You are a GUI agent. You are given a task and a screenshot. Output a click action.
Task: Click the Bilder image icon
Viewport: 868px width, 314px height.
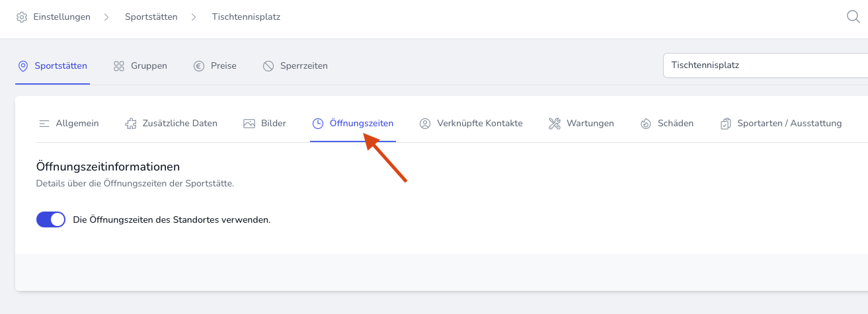click(249, 124)
